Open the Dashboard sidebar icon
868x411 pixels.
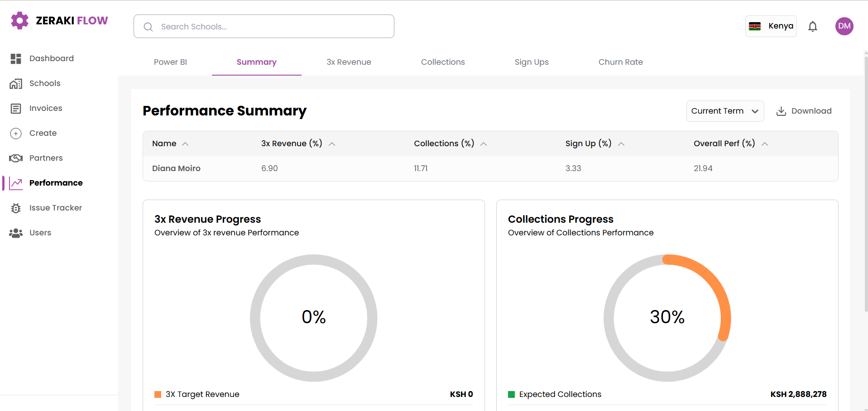click(x=16, y=58)
